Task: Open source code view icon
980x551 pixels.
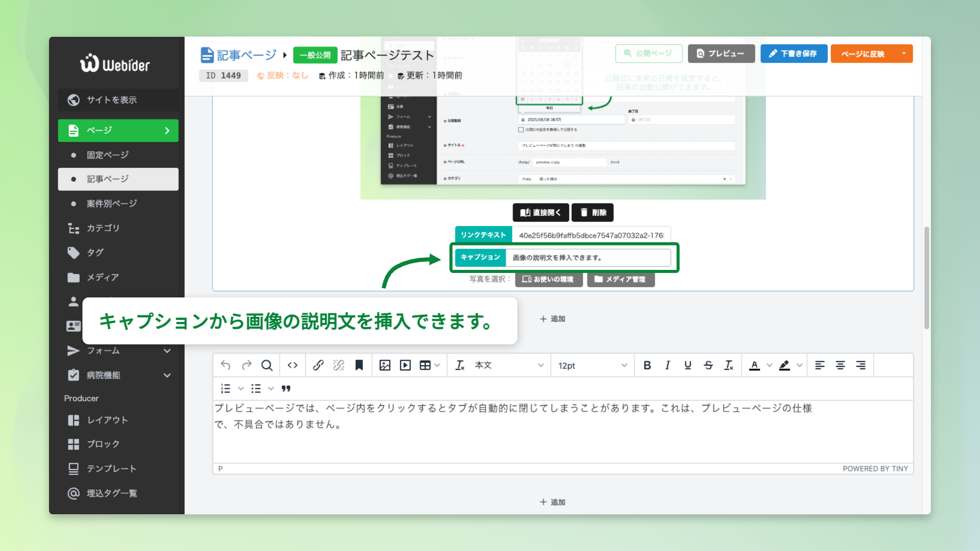Action: (292, 365)
